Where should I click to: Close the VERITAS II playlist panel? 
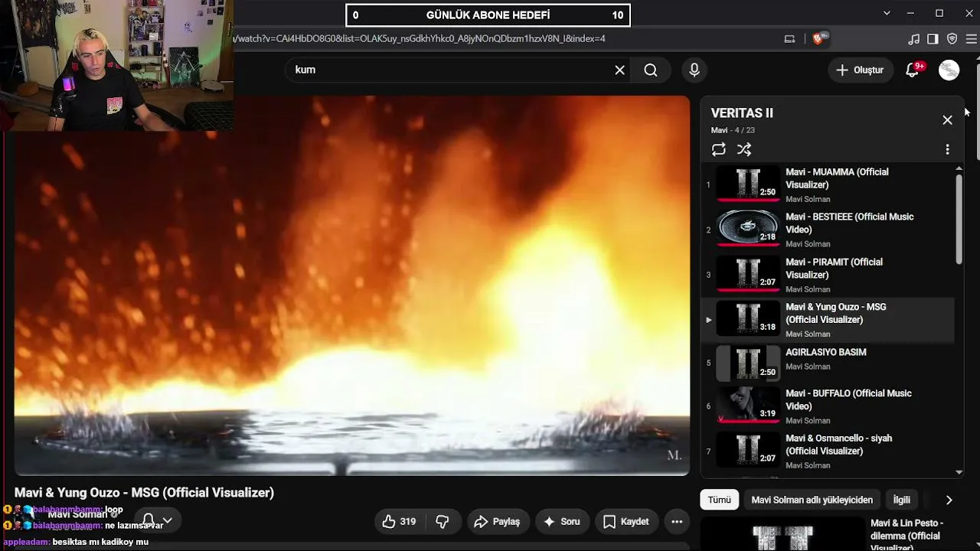point(948,120)
